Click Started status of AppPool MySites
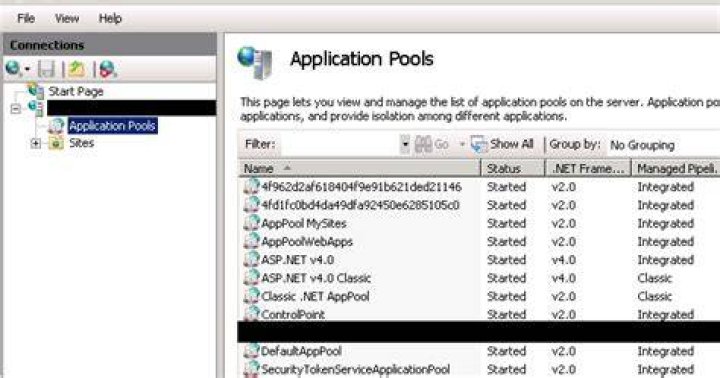720x378 pixels. click(x=506, y=224)
